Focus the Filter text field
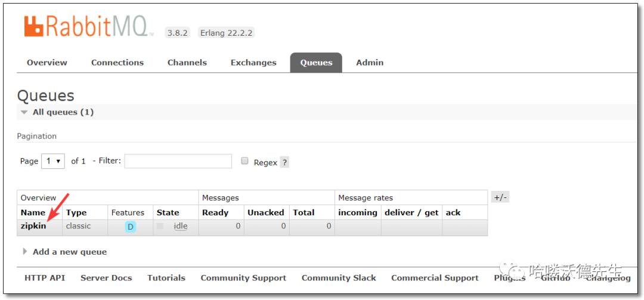644x300 pixels. [178, 161]
